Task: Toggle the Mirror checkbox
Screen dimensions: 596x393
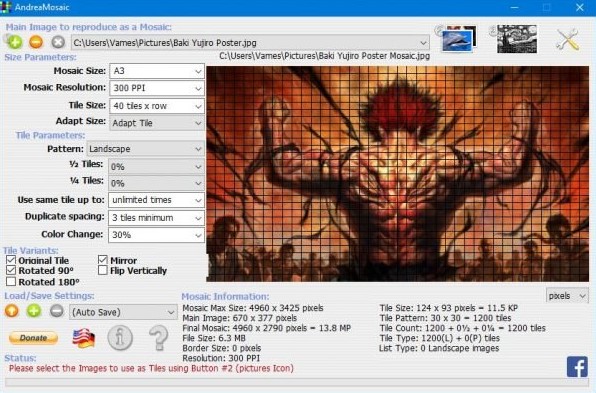Action: 103,260
